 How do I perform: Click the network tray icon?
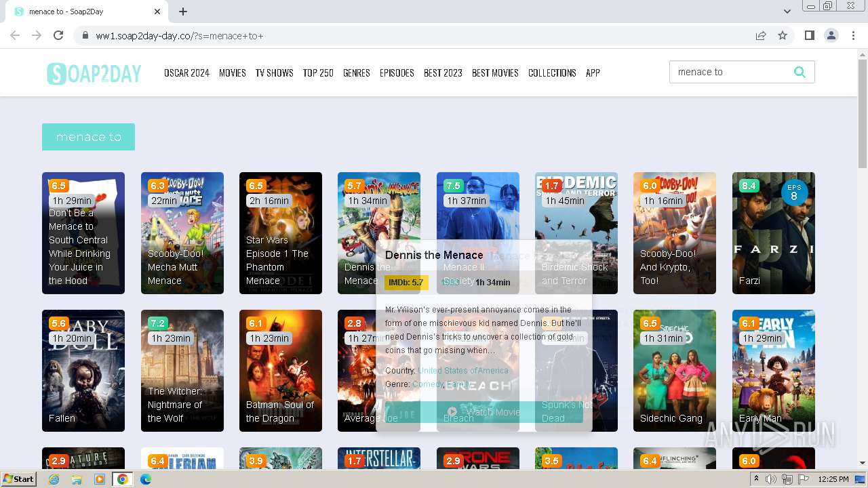coord(787,479)
